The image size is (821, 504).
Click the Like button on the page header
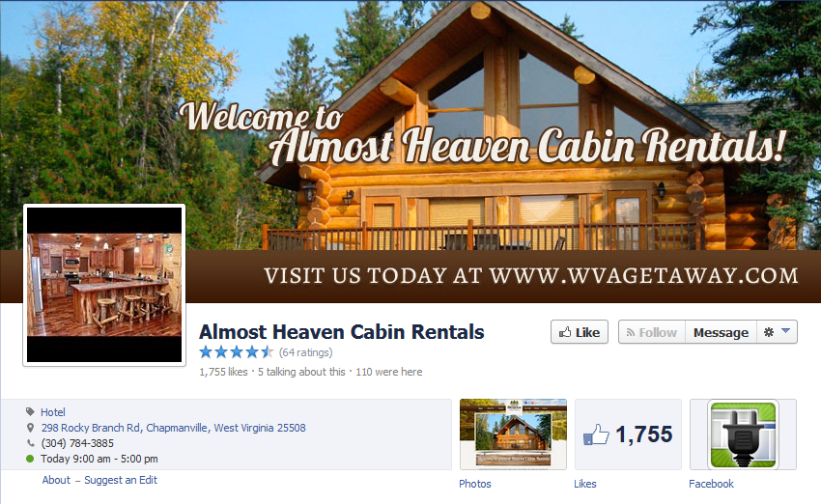[580, 332]
